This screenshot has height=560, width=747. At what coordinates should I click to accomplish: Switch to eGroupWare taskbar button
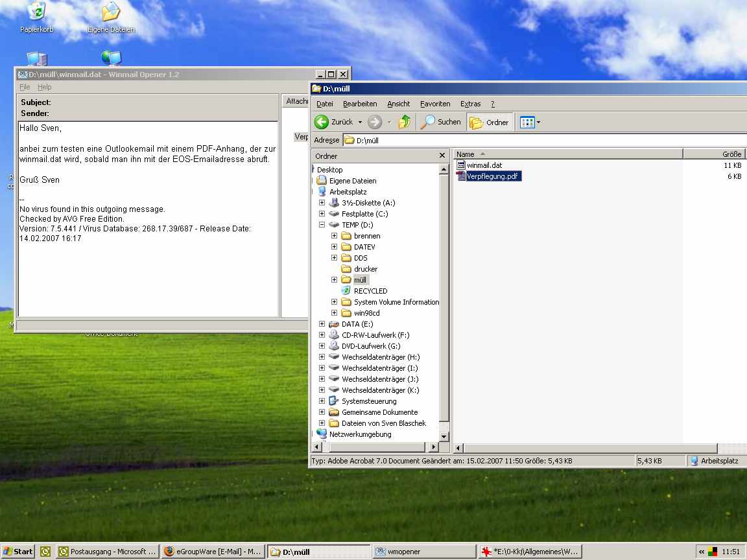[213, 552]
